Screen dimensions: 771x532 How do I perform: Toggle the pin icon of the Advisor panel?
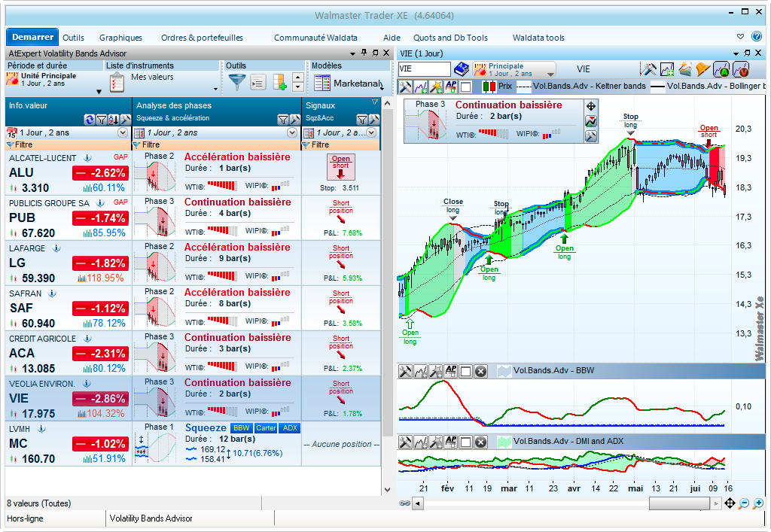[x=364, y=53]
